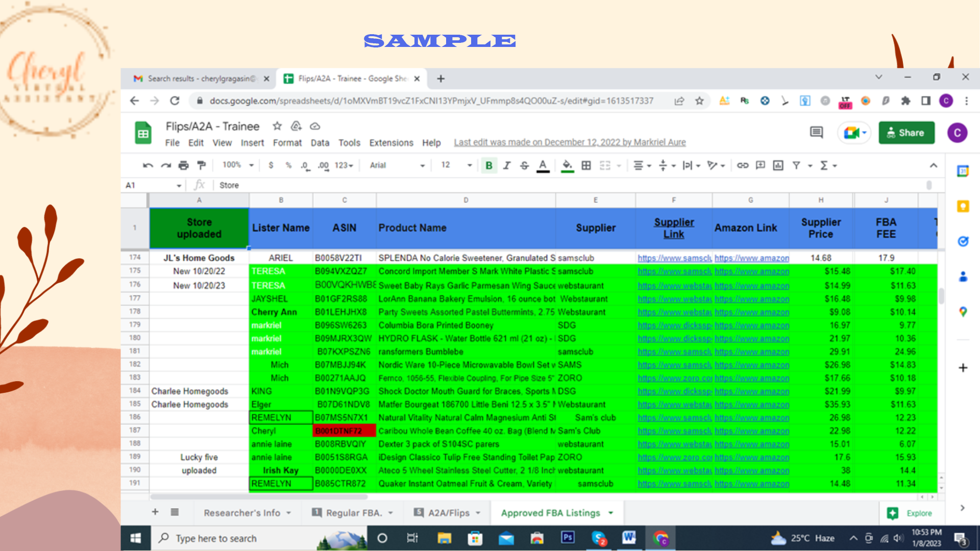Open Google Keep in side panel

click(x=963, y=206)
